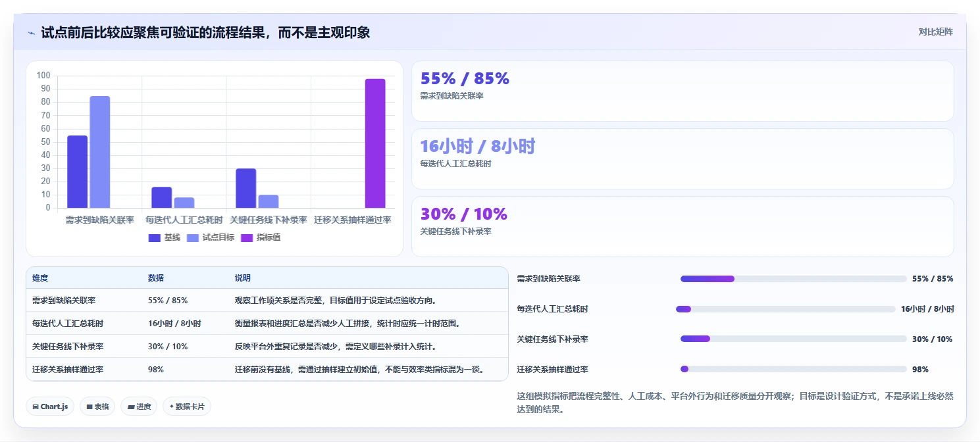
Task: Click the main heading 试点前后比较
Action: click(x=205, y=32)
